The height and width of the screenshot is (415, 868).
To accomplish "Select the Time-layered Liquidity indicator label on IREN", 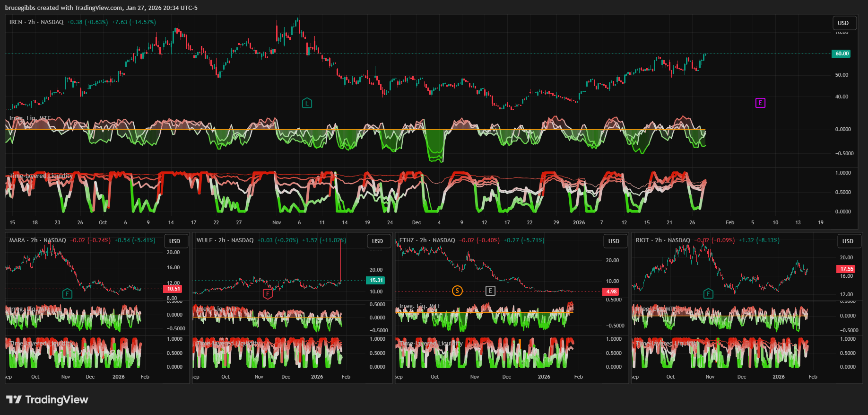I will 41,176.
